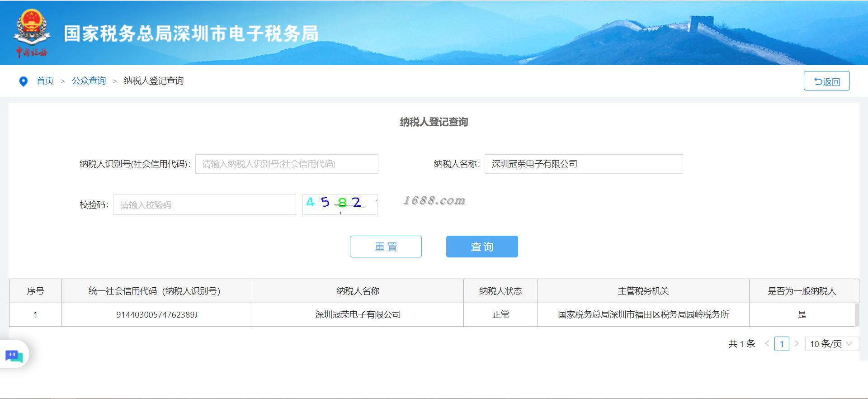Screen dimensions: 868x399
Task: Click the 国家税务总局深圳市电子税务局 header title
Action: pos(191,33)
